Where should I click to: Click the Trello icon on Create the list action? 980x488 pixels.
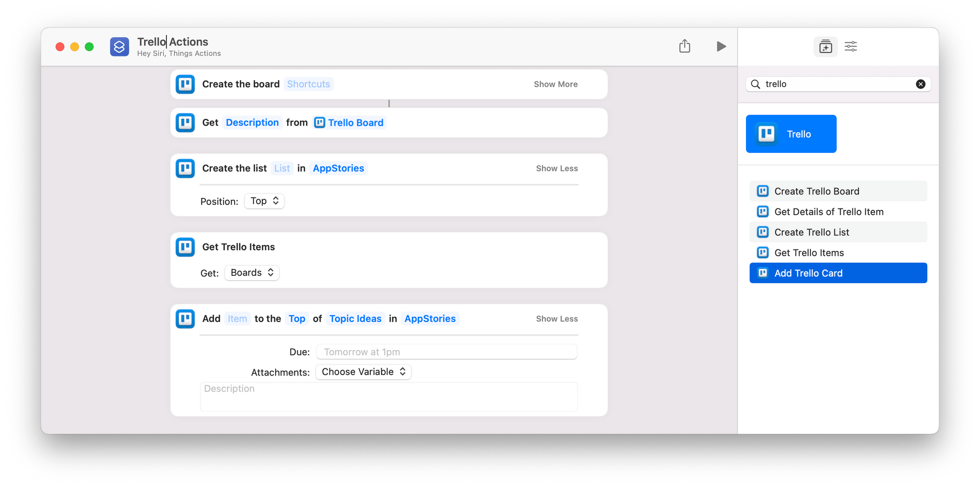185,168
